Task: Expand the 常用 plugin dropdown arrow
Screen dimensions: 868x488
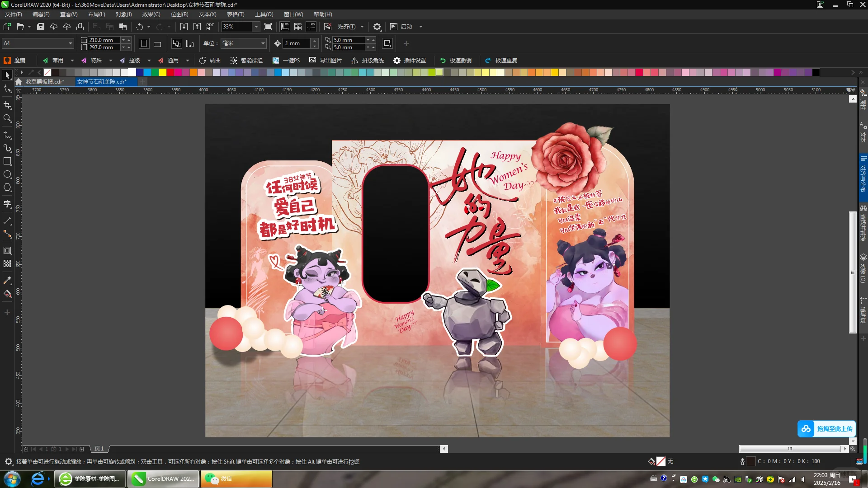Action: [x=72, y=61]
